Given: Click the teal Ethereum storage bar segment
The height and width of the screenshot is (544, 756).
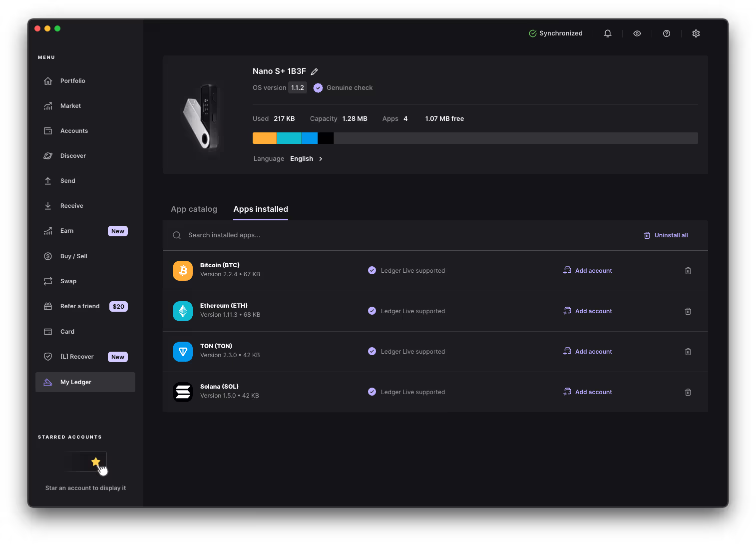Looking at the screenshot, I should (x=289, y=138).
